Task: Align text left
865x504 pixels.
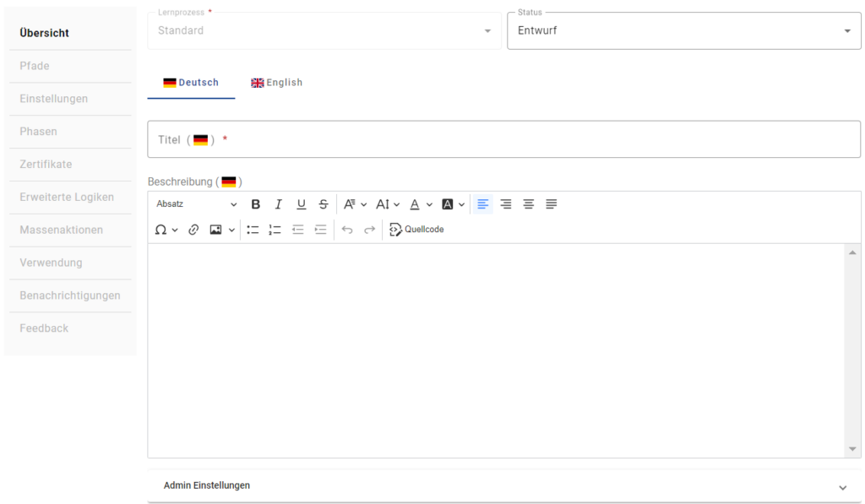Action: pos(482,204)
